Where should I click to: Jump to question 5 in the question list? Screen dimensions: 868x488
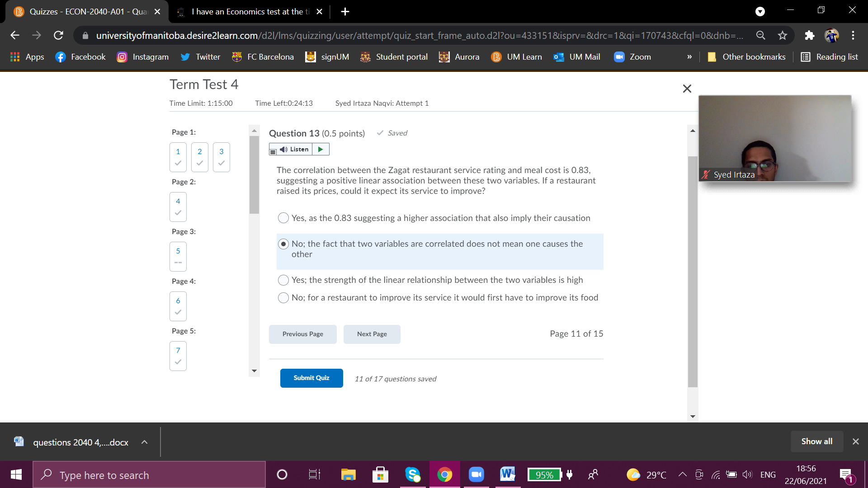[x=178, y=256]
